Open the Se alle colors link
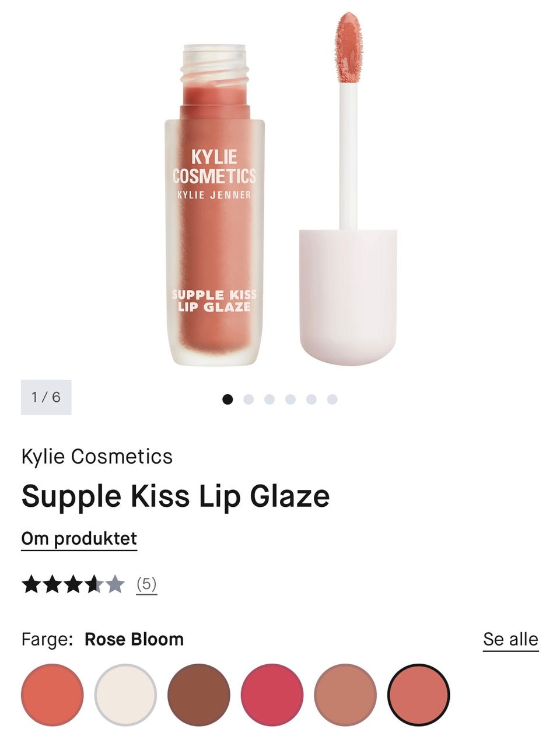The width and height of the screenshot is (560, 743). pos(510,639)
